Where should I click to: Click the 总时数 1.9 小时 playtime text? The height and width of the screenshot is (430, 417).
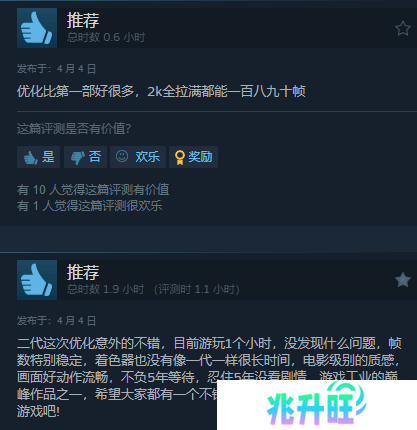106,289
